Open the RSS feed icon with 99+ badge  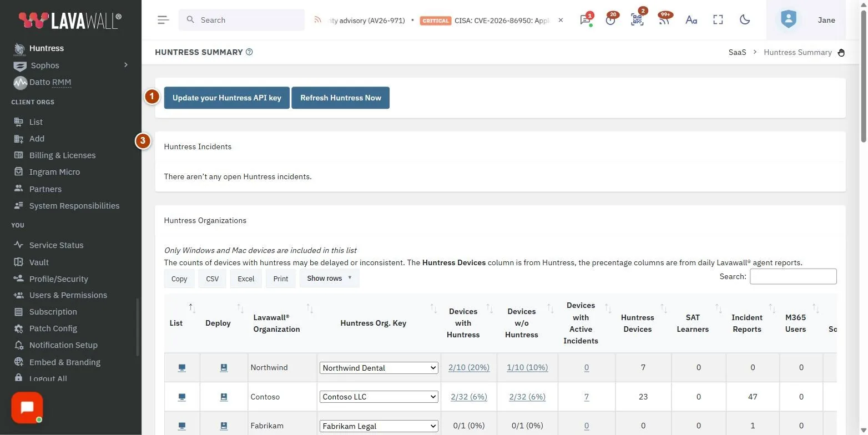pos(664,20)
